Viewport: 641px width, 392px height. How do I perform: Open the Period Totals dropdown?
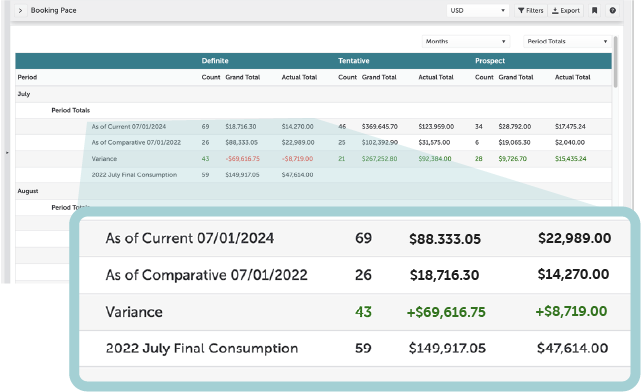click(567, 41)
